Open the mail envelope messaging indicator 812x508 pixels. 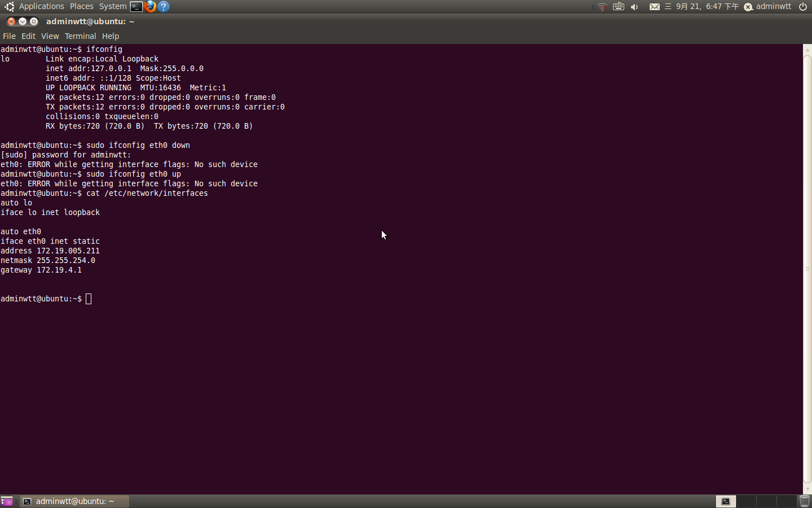tap(654, 7)
